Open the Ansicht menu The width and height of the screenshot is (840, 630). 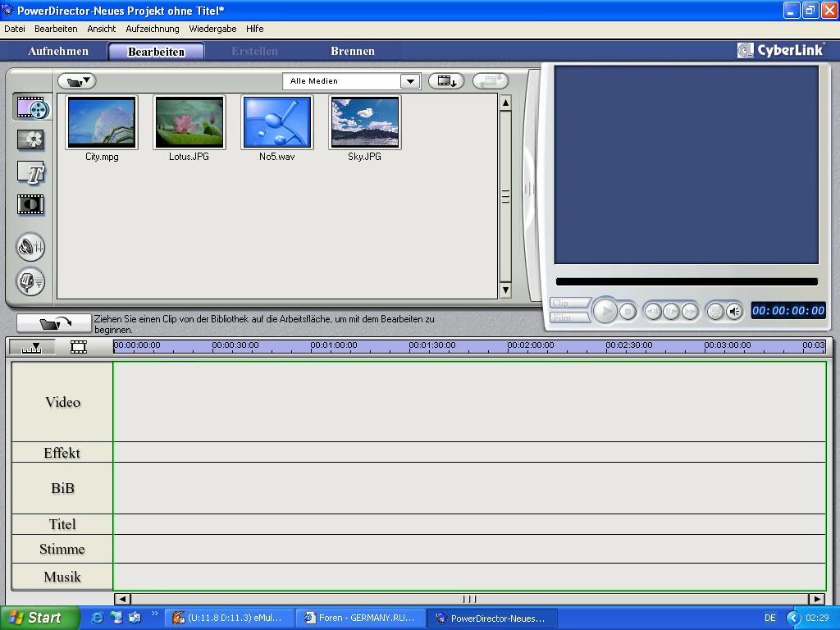tap(101, 29)
